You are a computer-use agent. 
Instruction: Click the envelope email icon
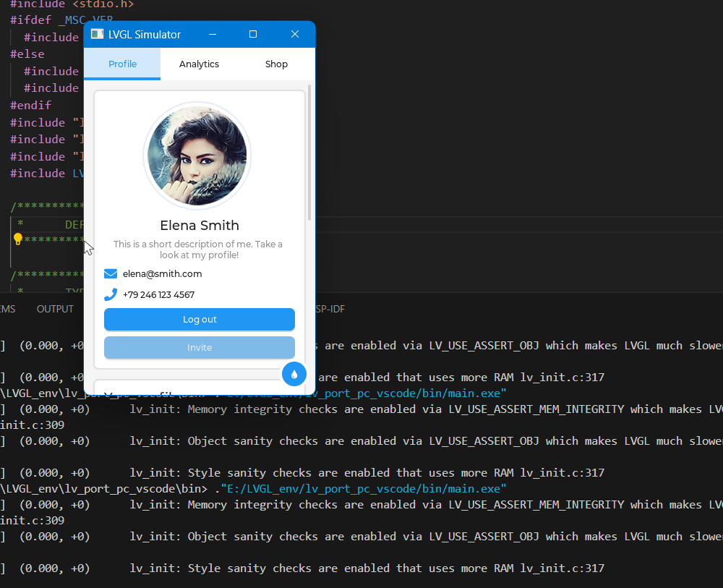(111, 274)
